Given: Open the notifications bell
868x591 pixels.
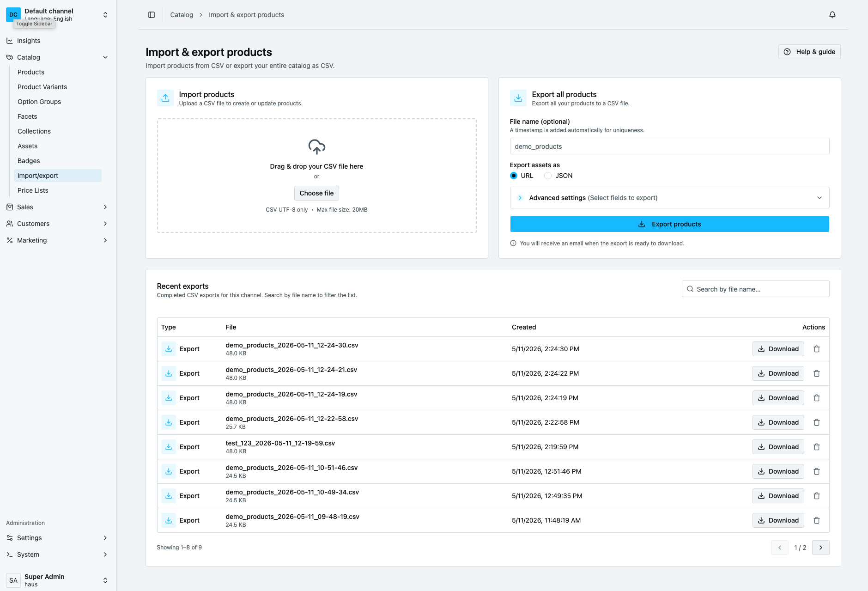Looking at the screenshot, I should point(832,15).
